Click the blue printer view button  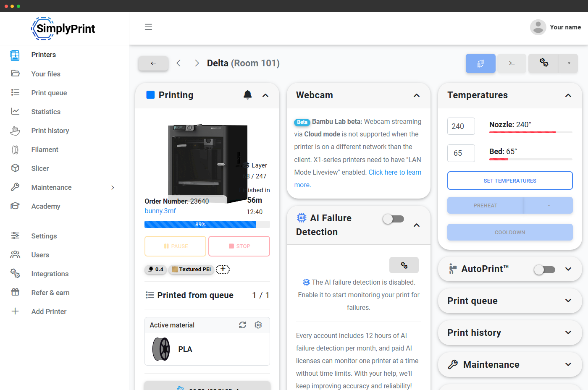click(x=480, y=63)
